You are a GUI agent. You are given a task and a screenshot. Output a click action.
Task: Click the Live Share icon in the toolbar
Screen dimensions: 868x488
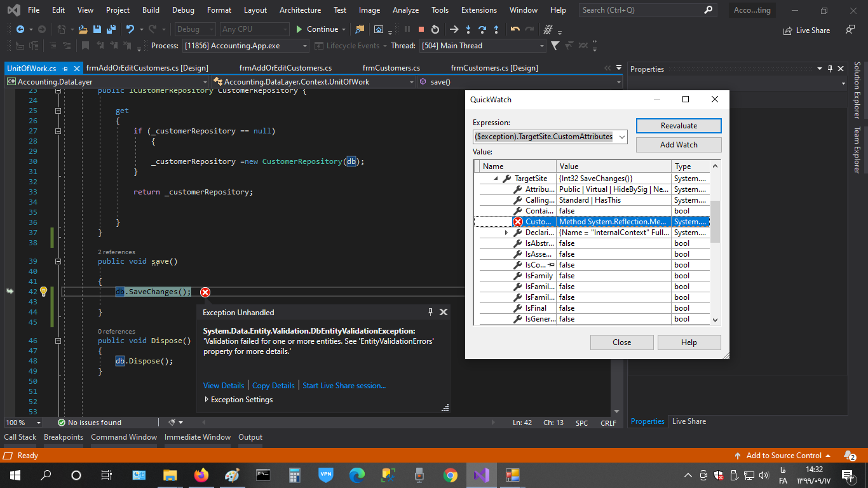pos(789,30)
